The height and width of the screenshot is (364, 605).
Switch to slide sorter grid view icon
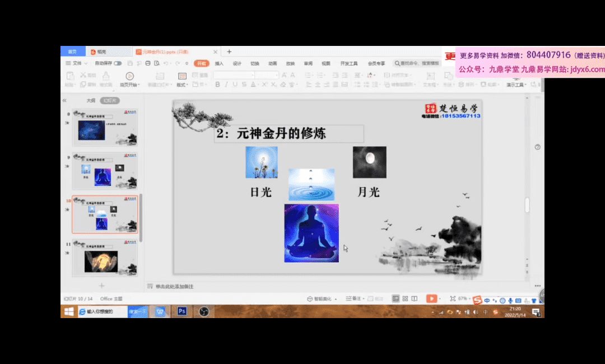(x=405, y=299)
